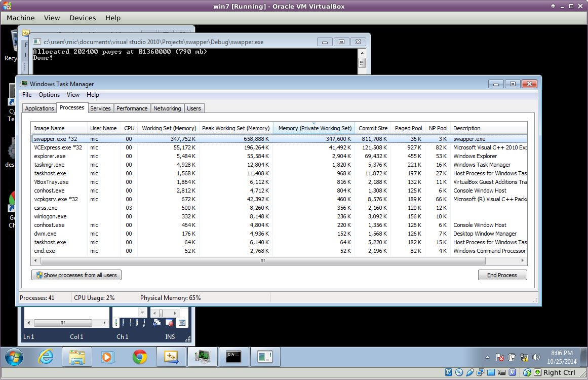Viewport: 588px width, 380px height.
Task: Sort by Commit Size column header
Action: click(373, 128)
